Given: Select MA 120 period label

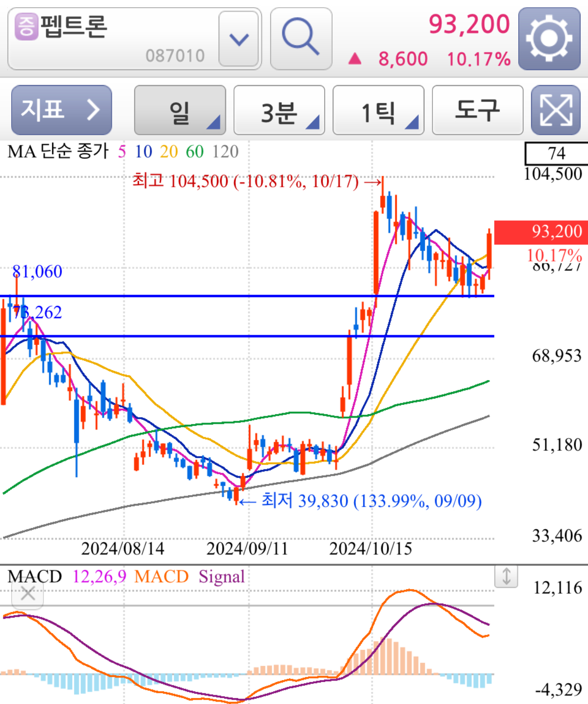Looking at the screenshot, I should pos(225,152).
